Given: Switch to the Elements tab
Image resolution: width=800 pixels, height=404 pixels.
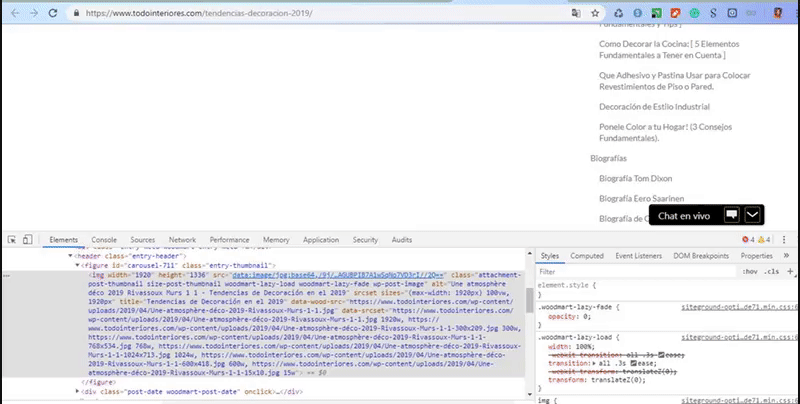Looking at the screenshot, I should coord(64,240).
